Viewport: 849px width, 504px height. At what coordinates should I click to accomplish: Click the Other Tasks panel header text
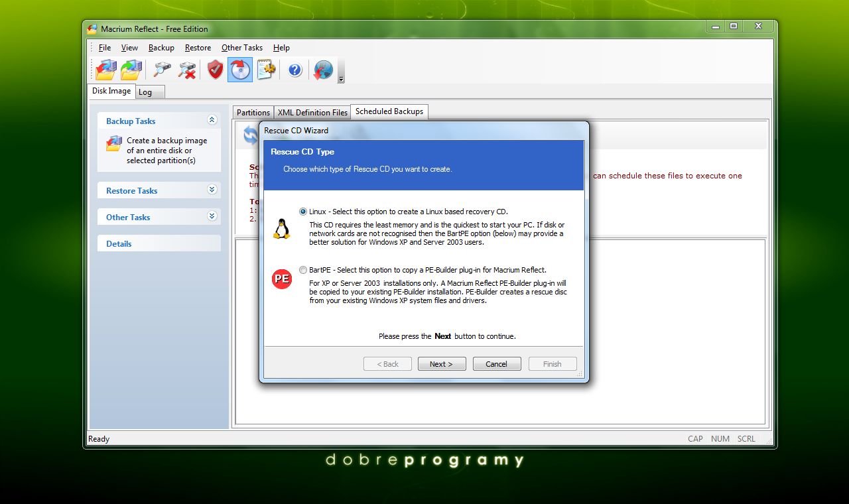click(x=128, y=218)
